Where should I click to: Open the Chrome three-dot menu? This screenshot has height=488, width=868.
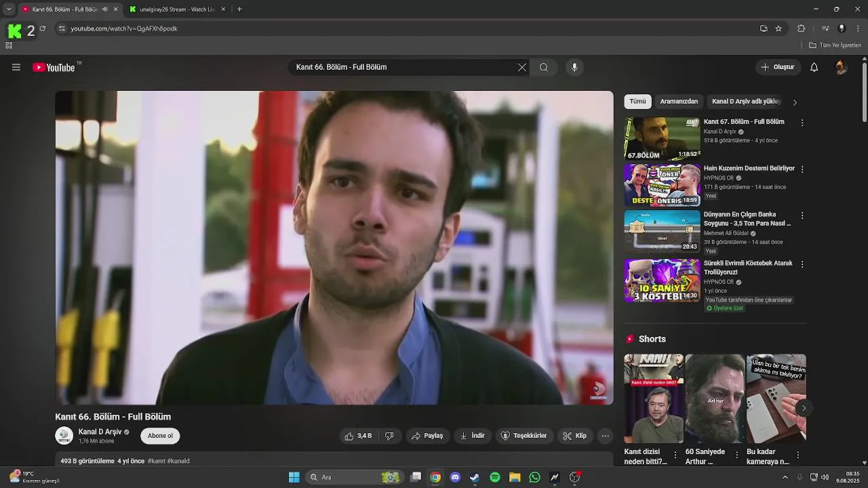tap(859, 28)
